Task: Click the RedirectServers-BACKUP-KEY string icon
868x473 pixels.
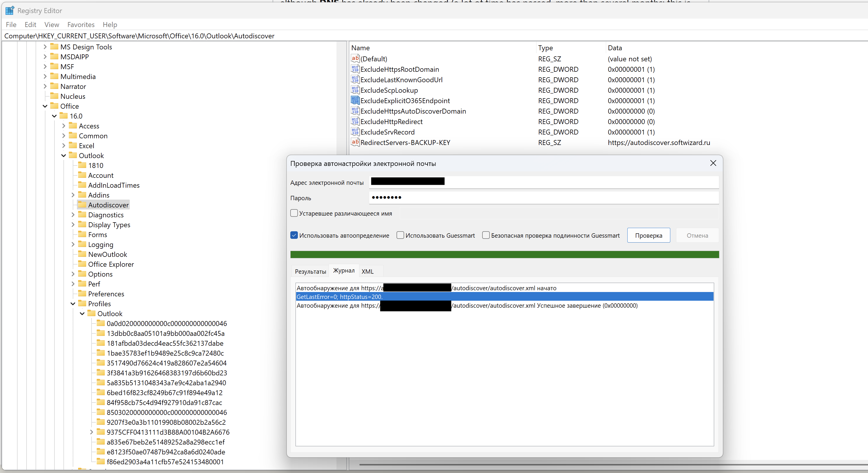Action: [355, 142]
